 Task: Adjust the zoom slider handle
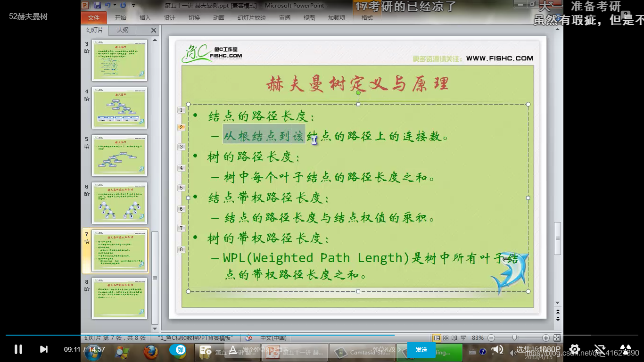(x=515, y=338)
